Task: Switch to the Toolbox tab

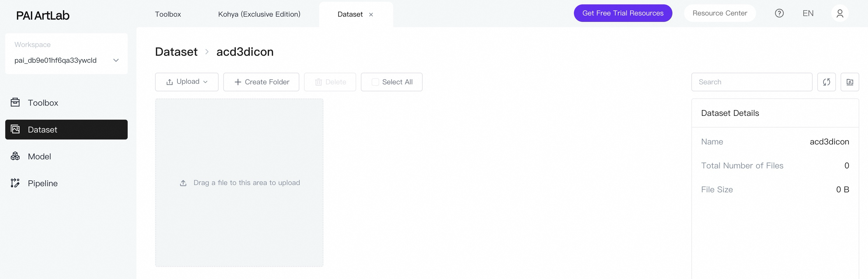Action: click(x=168, y=14)
